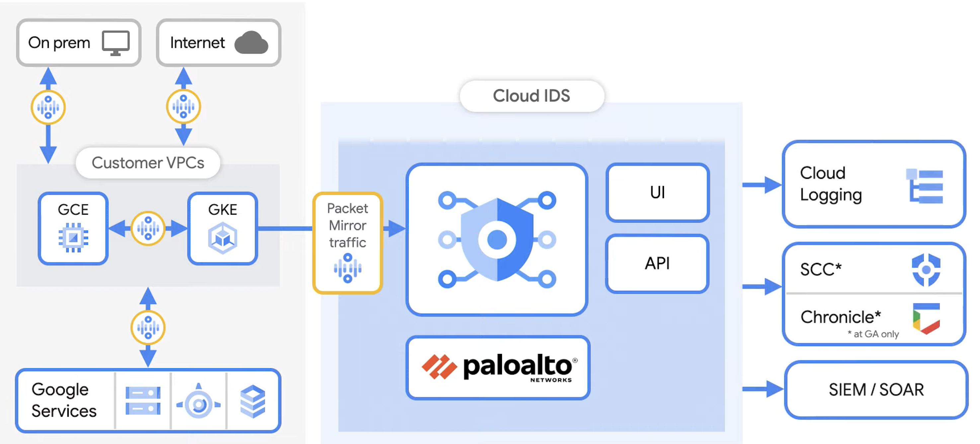Click the On prem text

pos(59,43)
